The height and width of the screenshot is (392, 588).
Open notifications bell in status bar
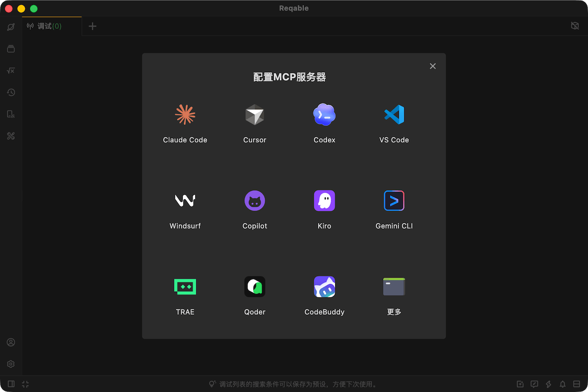point(563,384)
